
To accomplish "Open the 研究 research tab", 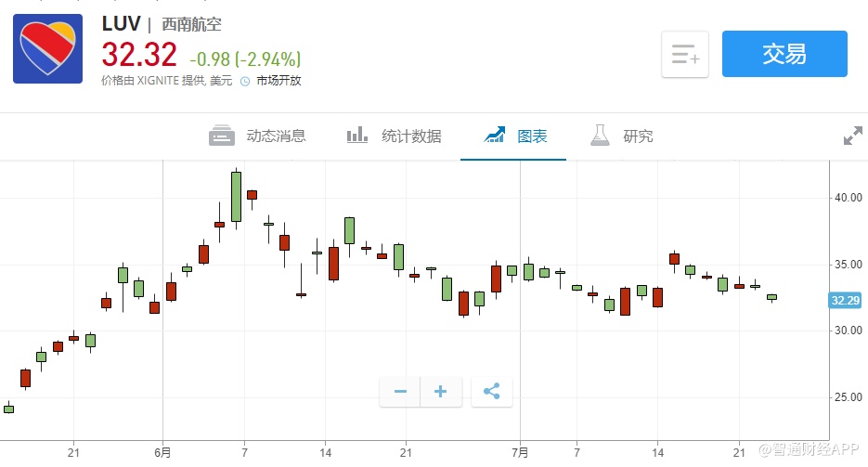I will (x=638, y=136).
